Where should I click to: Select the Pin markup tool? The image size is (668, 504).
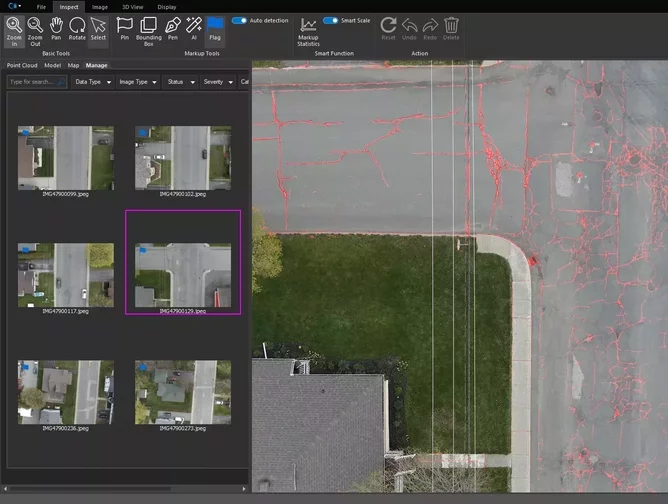[124, 29]
